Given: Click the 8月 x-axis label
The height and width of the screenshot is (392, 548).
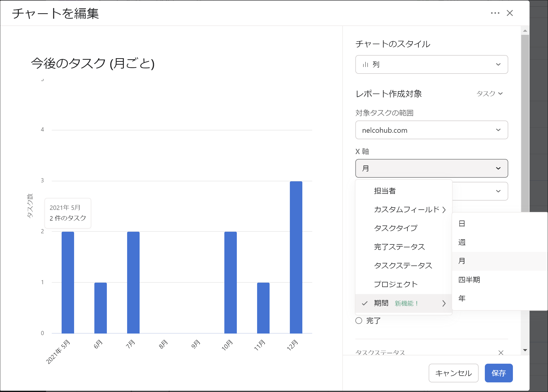Looking at the screenshot, I should (163, 344).
